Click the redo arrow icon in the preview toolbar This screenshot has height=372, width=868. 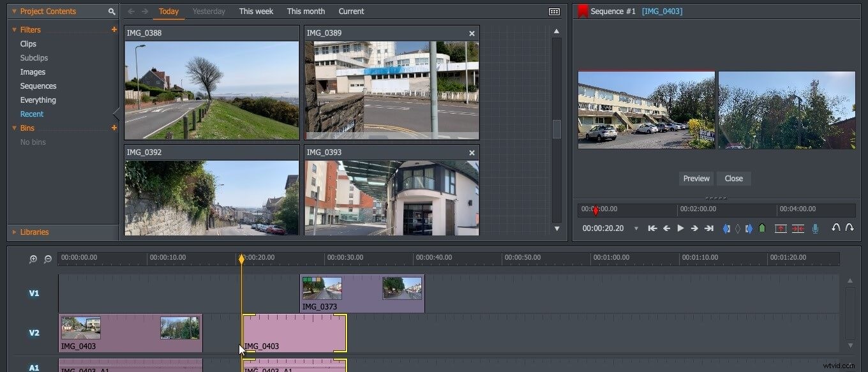(850, 228)
